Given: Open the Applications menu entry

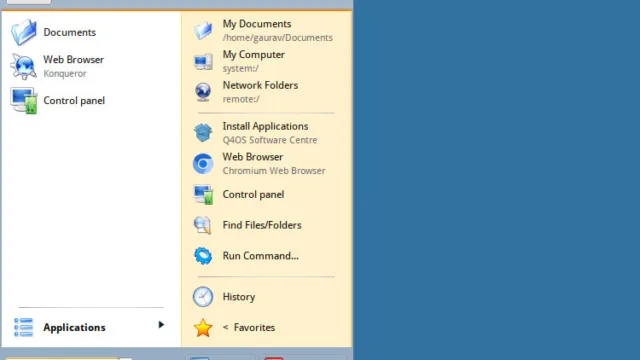Looking at the screenshot, I should 91,327.
